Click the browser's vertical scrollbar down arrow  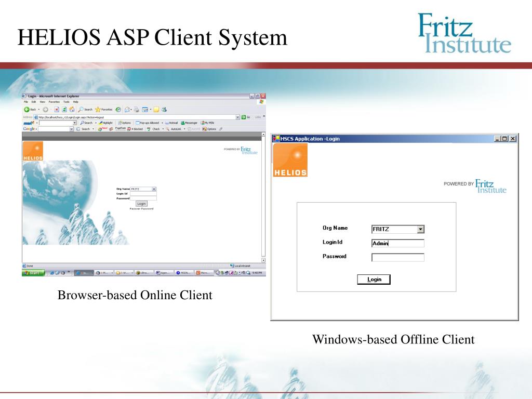[263, 260]
